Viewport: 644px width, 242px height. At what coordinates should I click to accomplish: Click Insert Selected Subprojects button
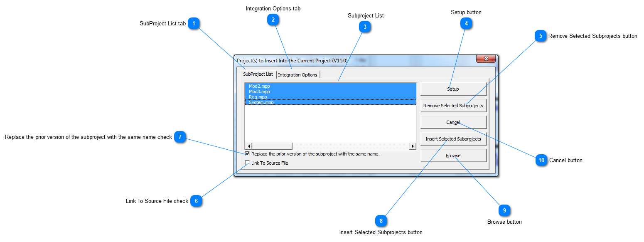[453, 139]
